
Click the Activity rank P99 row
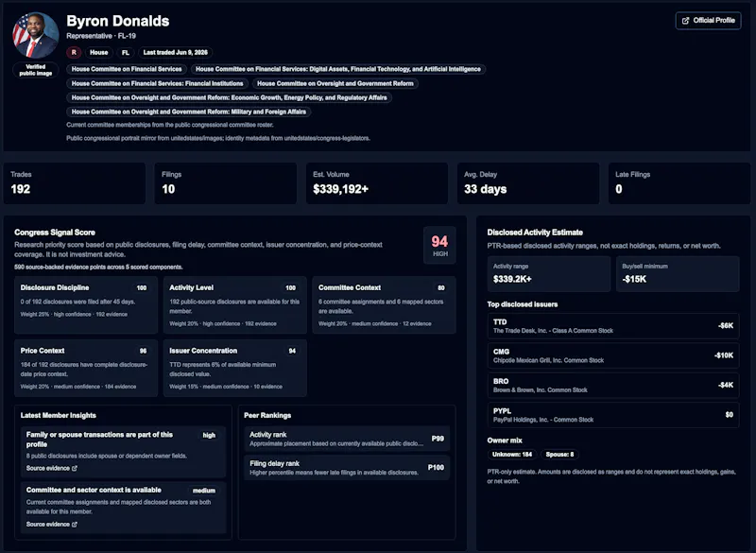[x=347, y=439]
